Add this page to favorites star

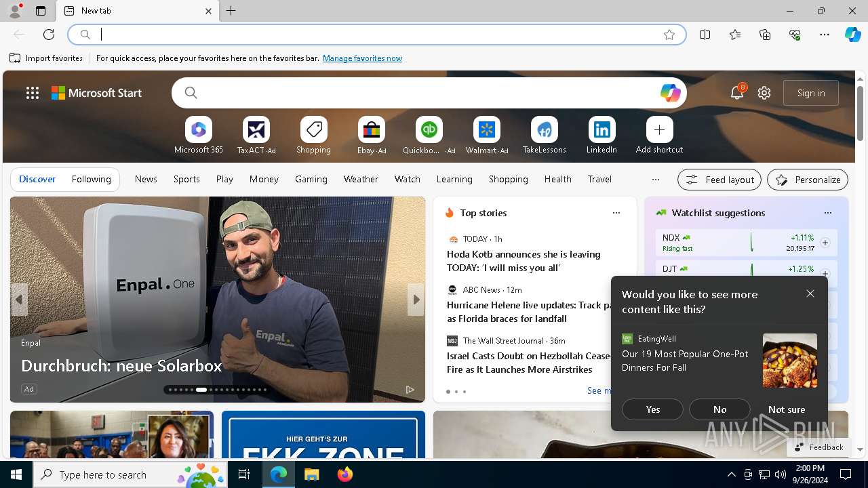click(x=669, y=35)
